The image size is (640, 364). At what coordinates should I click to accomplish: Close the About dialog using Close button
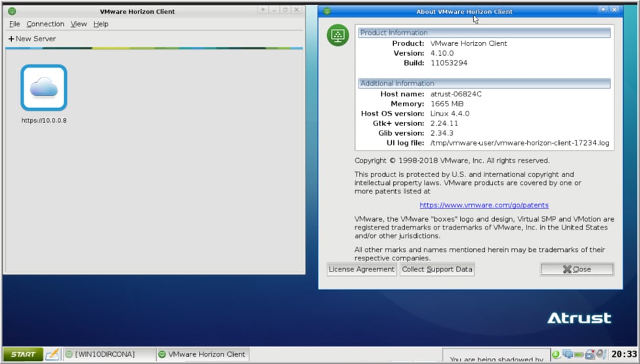pyautogui.click(x=577, y=270)
